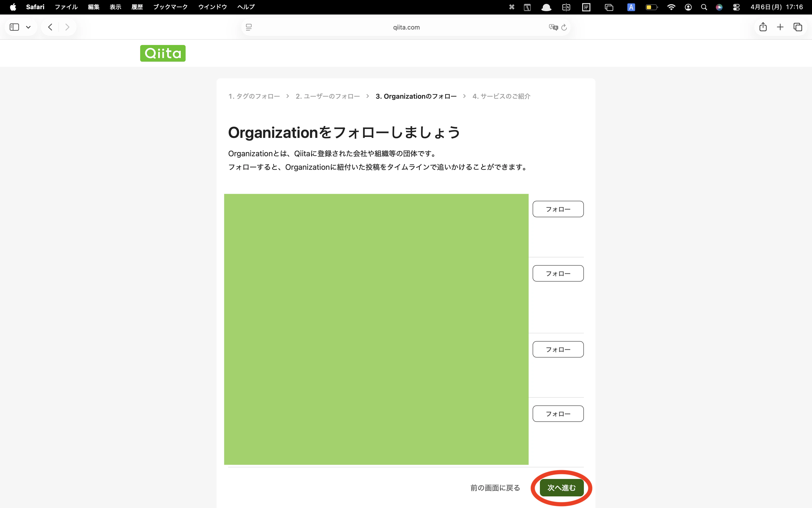Screen dimensions: 812x508
Task: Focus the qiita.com address field
Action: (x=406, y=27)
